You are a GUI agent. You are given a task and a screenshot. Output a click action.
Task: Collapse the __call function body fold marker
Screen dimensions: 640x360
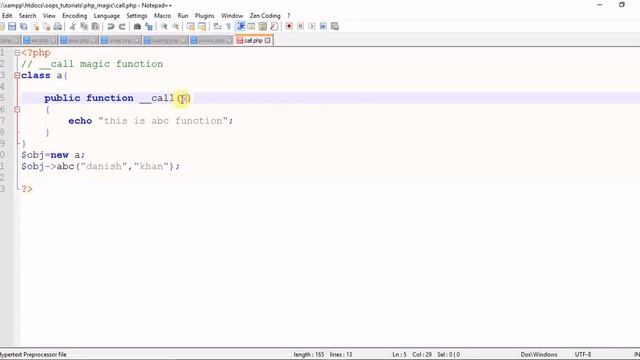17,109
